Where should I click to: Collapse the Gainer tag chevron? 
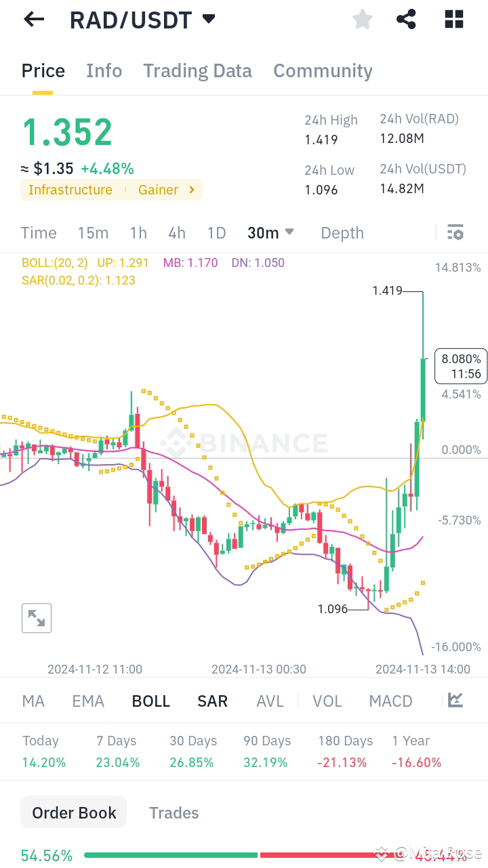pos(190,190)
